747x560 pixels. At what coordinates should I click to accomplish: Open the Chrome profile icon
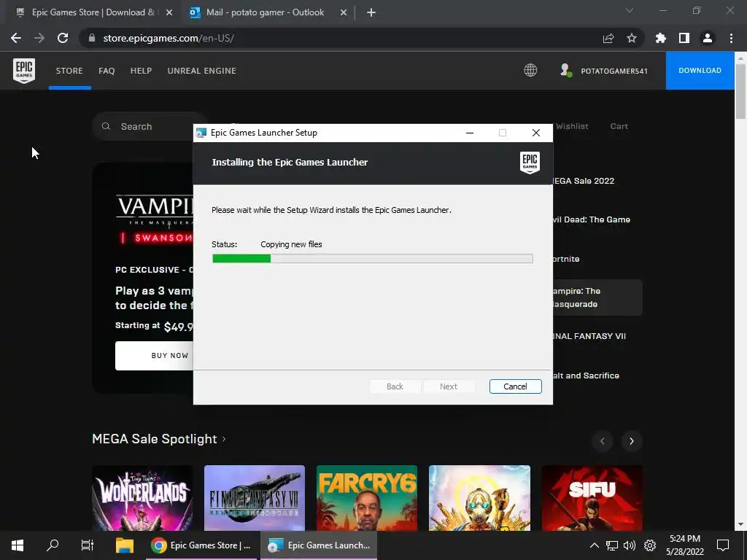(708, 38)
